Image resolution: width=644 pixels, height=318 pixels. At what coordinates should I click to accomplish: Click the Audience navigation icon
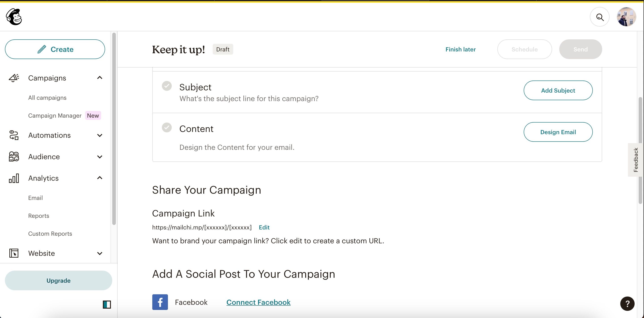coord(14,157)
